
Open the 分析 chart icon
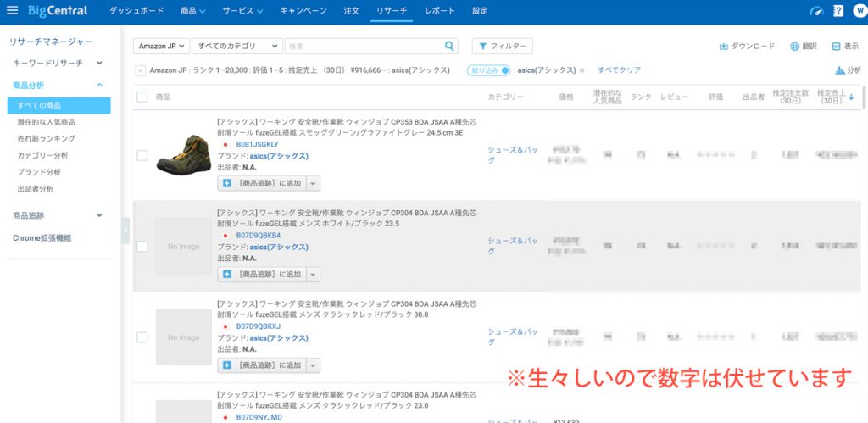(x=840, y=70)
